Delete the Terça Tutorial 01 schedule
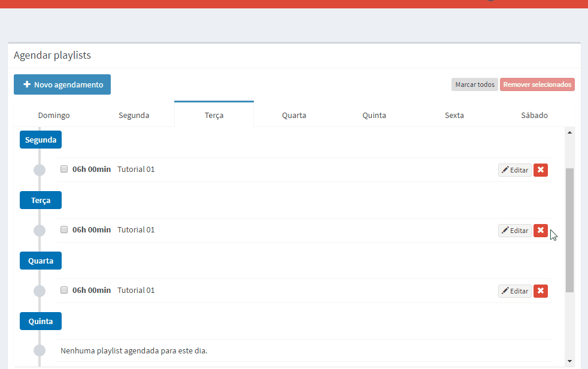This screenshot has height=369, width=588. [540, 230]
